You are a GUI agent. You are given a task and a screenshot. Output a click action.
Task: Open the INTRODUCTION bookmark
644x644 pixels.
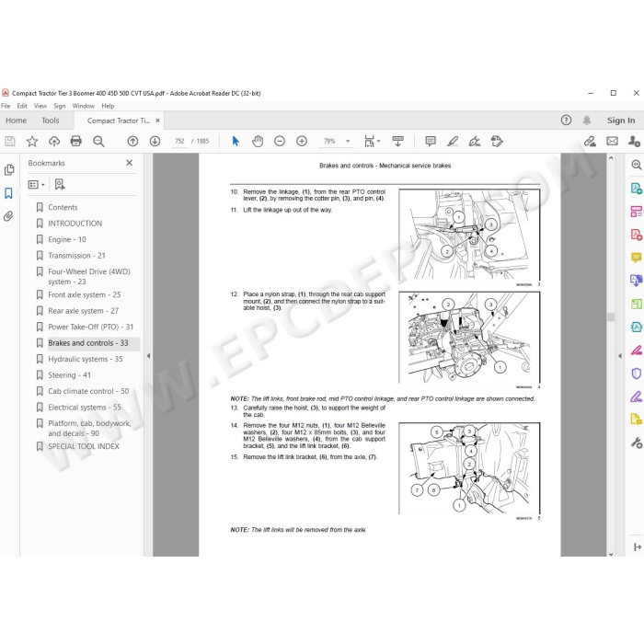pyautogui.click(x=75, y=224)
